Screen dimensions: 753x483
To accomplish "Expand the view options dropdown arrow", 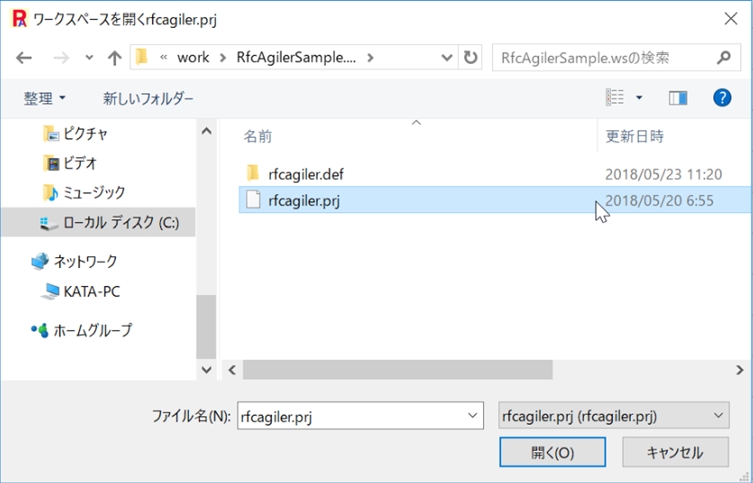I will point(639,98).
